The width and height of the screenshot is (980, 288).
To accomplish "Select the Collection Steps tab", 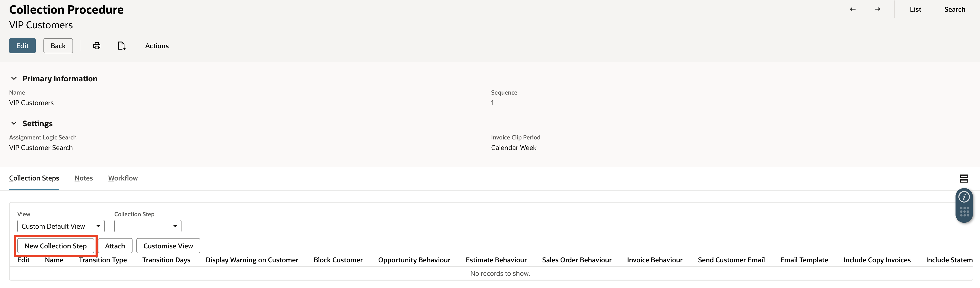I will (34, 178).
